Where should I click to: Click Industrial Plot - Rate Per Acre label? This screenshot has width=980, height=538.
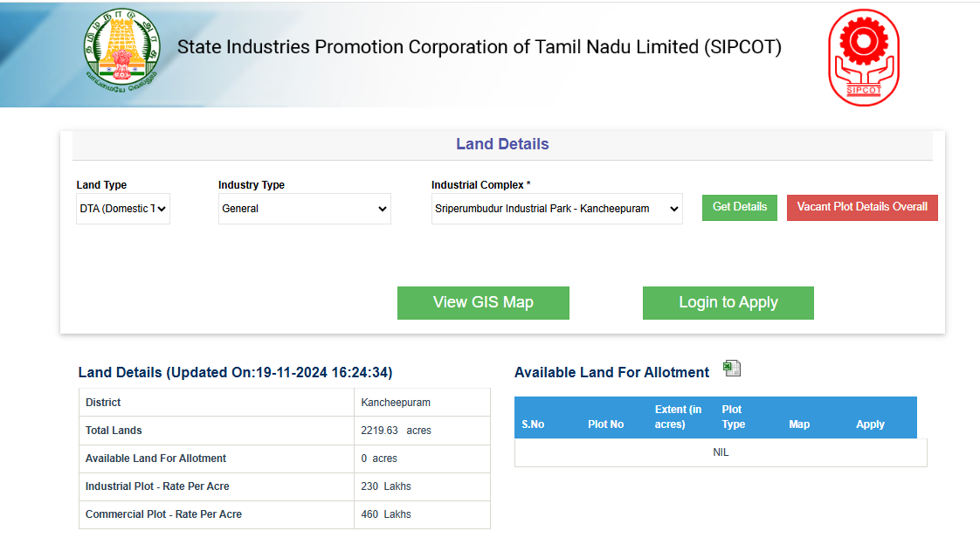coord(157,486)
